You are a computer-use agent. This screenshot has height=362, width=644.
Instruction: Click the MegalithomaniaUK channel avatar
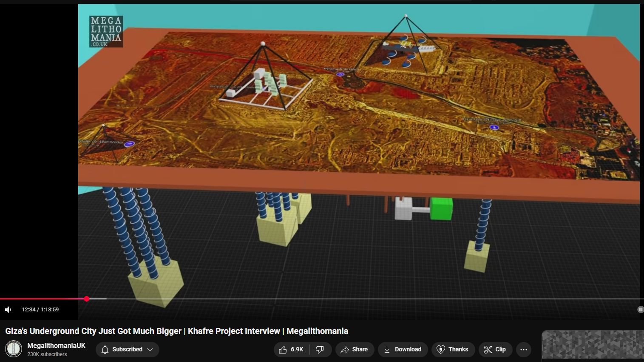(14, 349)
